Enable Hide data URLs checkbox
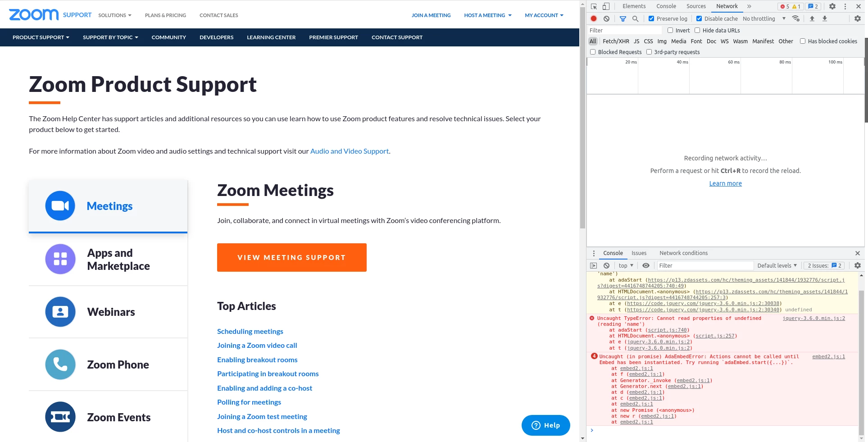Viewport: 868px width, 442px height. pyautogui.click(x=697, y=30)
